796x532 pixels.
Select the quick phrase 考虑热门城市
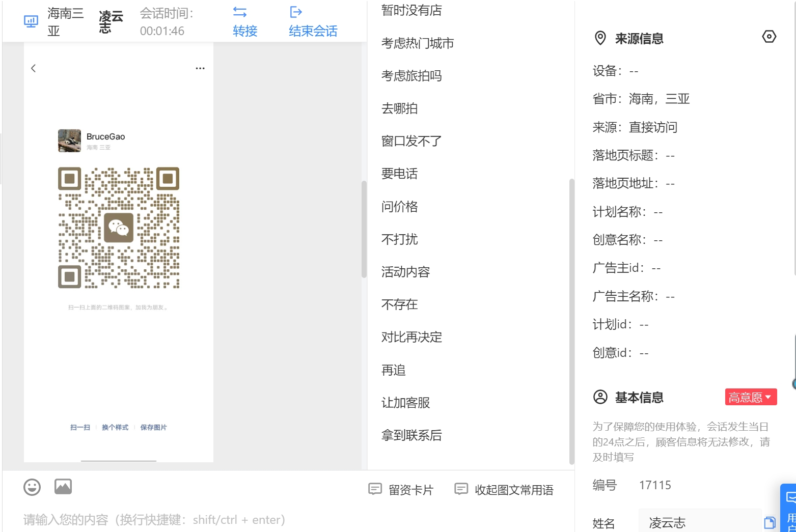[418, 43]
